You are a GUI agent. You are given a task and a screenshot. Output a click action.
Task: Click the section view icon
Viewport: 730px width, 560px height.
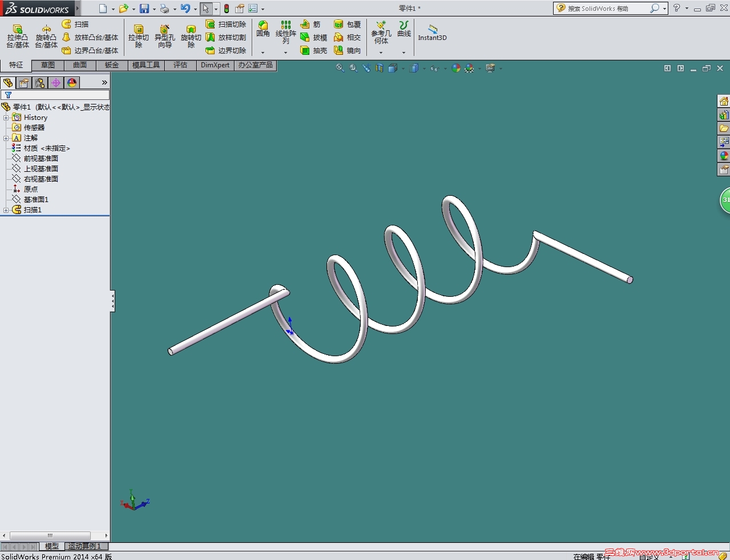tap(379, 68)
